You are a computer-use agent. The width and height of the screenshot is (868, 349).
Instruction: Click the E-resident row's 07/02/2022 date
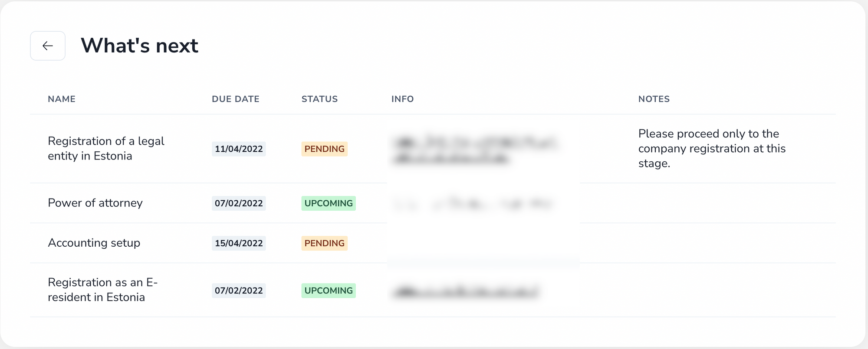tap(239, 290)
